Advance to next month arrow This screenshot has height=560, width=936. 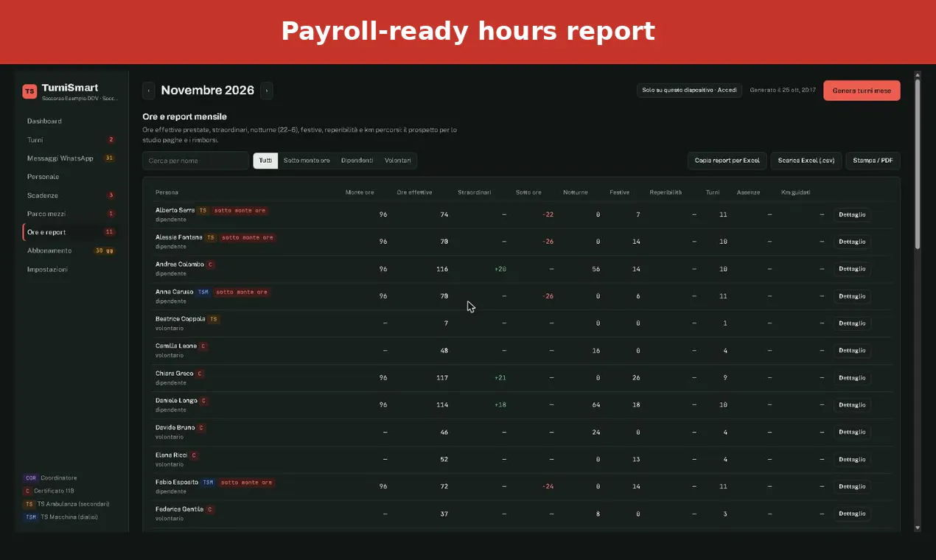coord(266,91)
